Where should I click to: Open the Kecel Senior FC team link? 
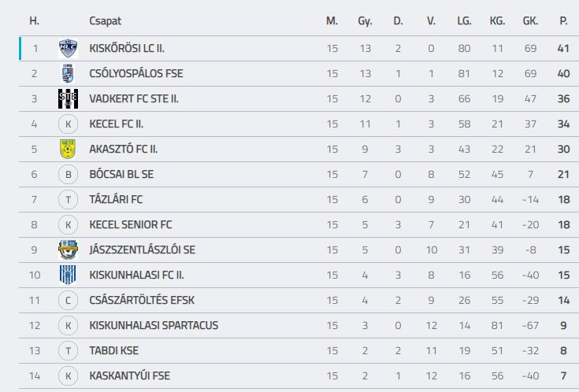click(130, 225)
